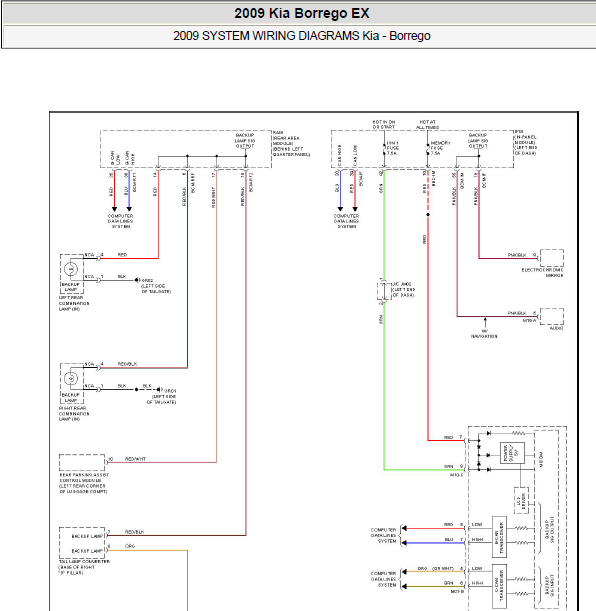This screenshot has width=596, height=611.
Task: Click the G/R01 ground symbol
Action: point(159,389)
